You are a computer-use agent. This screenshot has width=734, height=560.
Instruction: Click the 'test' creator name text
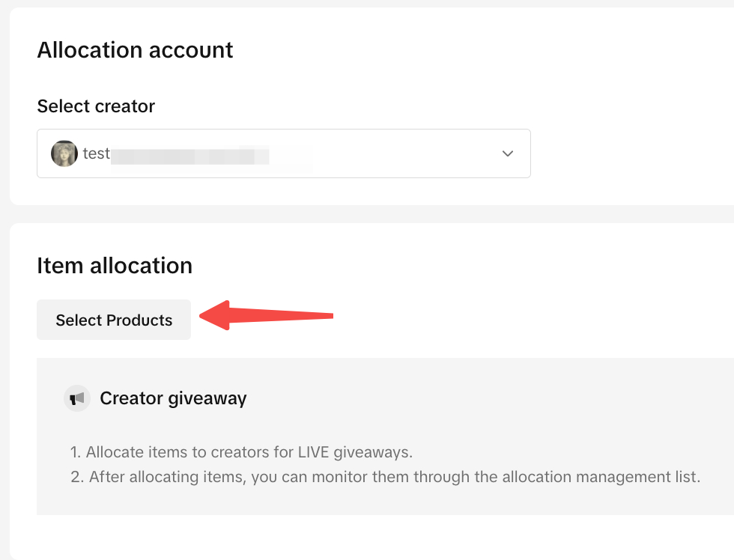point(96,154)
